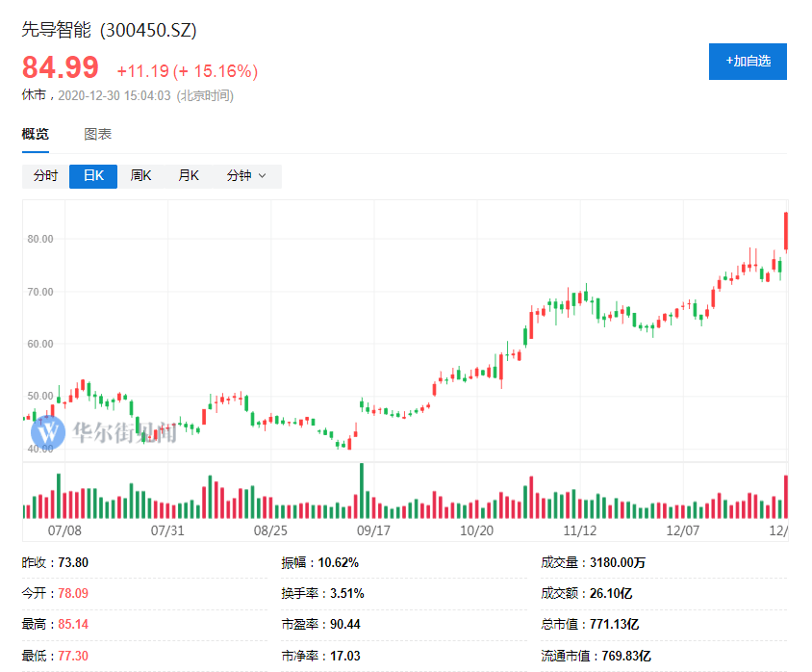Switch to 周K chart view
Screen dimensions: 812x672
140,176
